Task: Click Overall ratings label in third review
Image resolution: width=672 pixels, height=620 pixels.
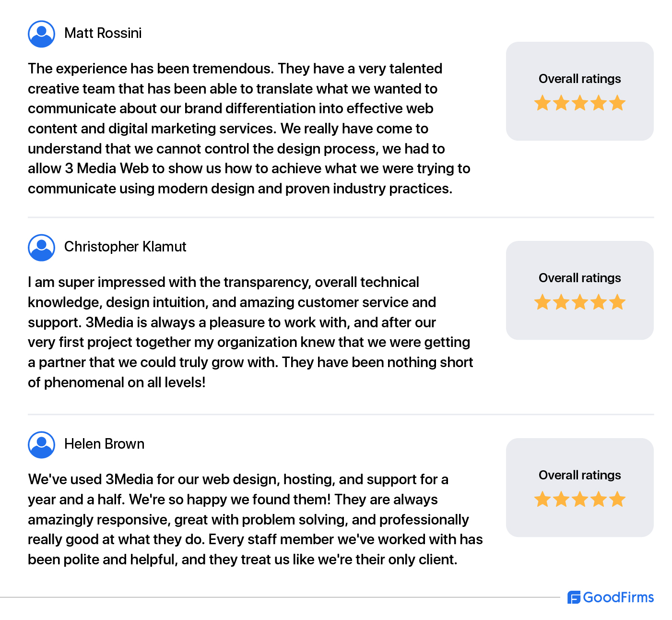Action: point(580,475)
